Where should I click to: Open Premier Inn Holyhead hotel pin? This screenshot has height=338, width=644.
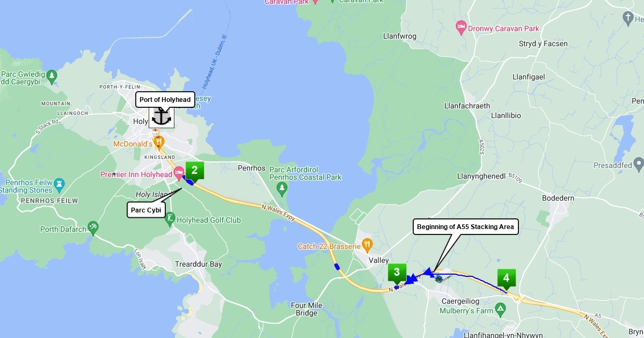tap(179, 174)
